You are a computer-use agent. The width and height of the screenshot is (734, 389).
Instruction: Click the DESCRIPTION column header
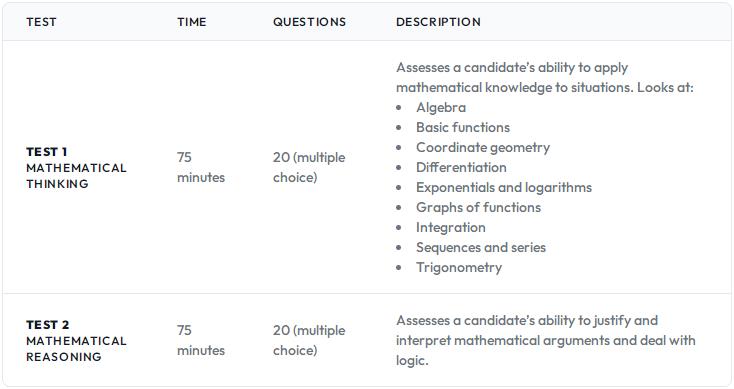[438, 22]
